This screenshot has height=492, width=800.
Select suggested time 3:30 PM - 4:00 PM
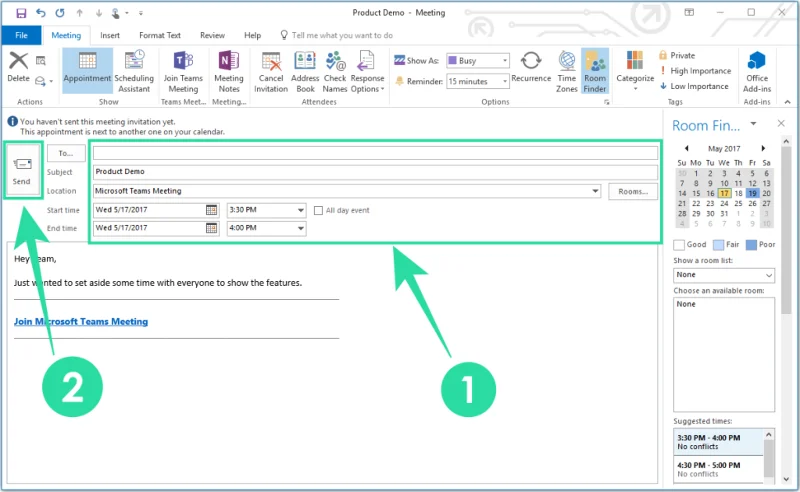coord(718,442)
